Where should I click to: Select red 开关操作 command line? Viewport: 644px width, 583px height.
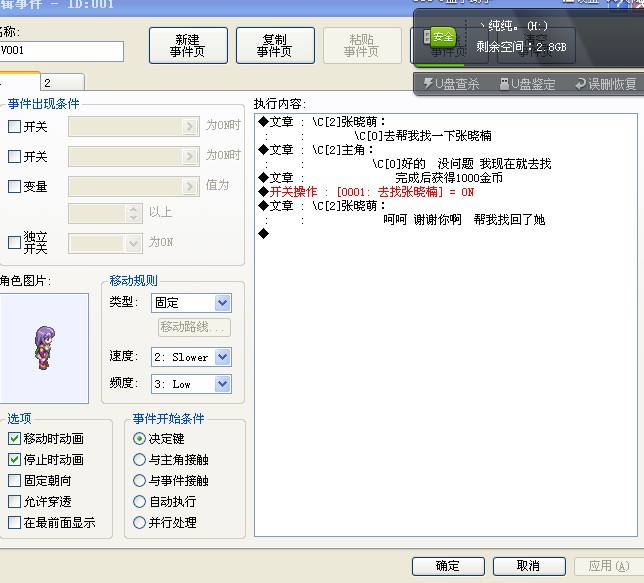pos(366,192)
